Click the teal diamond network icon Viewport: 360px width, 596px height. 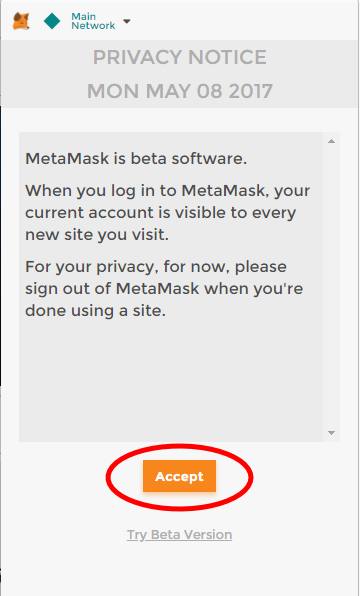[52, 21]
